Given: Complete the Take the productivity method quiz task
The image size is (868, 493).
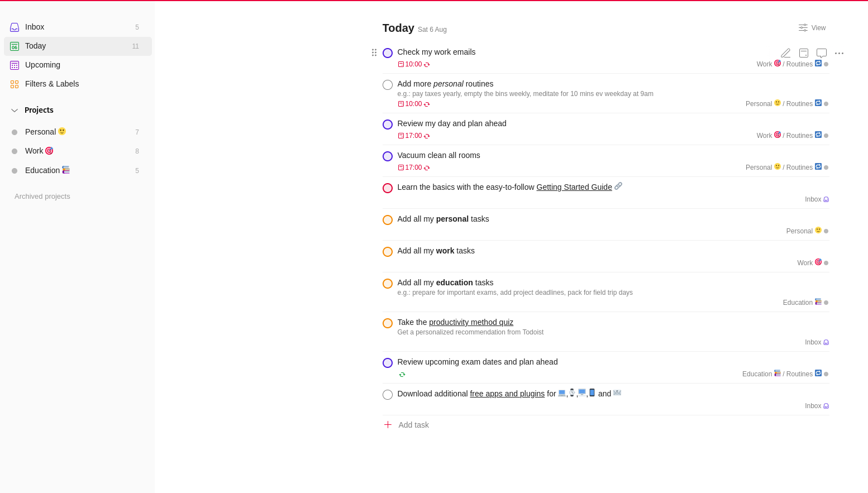Looking at the screenshot, I should tap(388, 323).
